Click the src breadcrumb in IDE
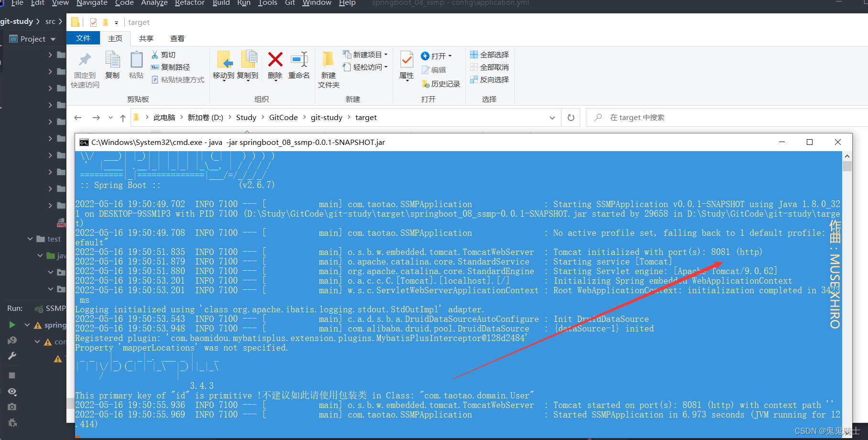The image size is (868, 440). point(50,22)
